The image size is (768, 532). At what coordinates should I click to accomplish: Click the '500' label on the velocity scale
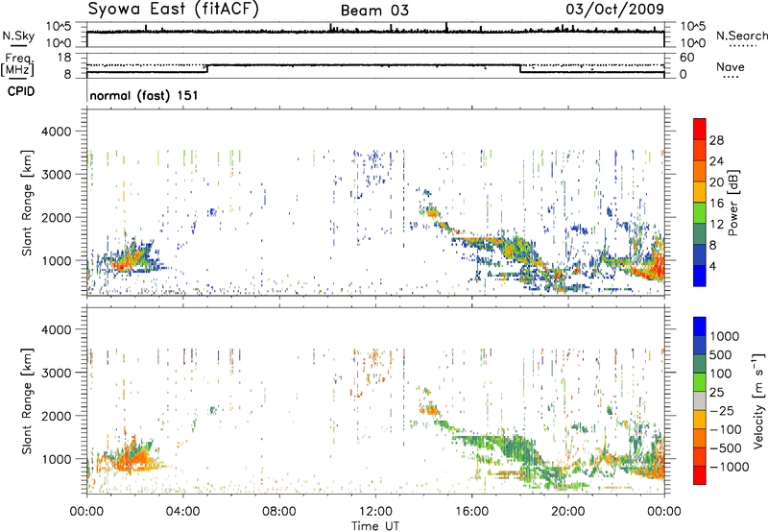pyautogui.click(x=721, y=355)
